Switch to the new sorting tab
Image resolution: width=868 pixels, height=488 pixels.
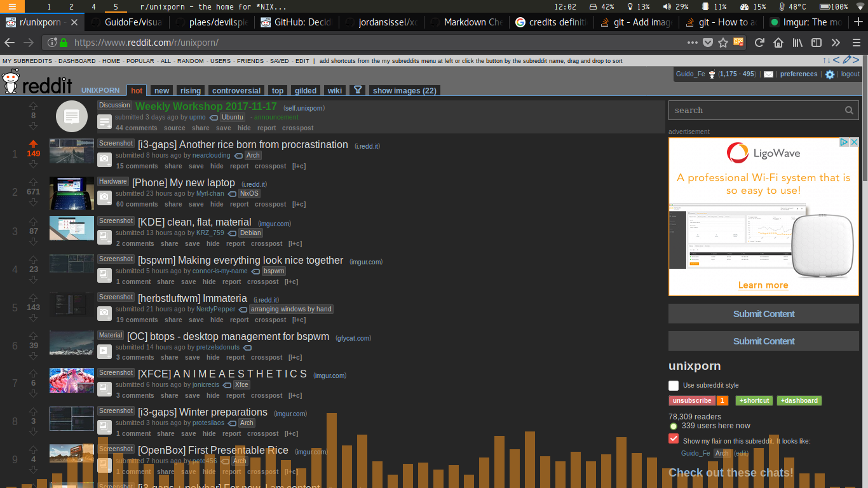[x=162, y=90]
